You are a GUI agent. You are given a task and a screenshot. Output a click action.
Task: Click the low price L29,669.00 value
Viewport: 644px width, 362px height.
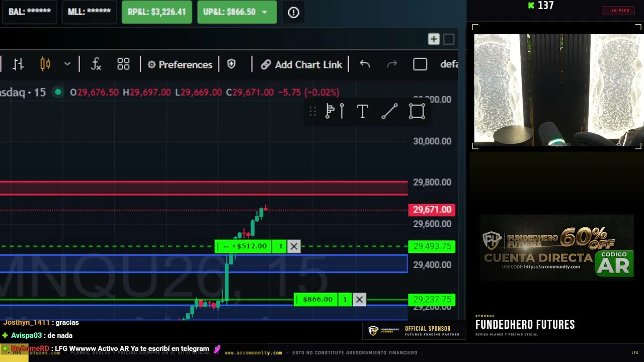[x=198, y=93]
